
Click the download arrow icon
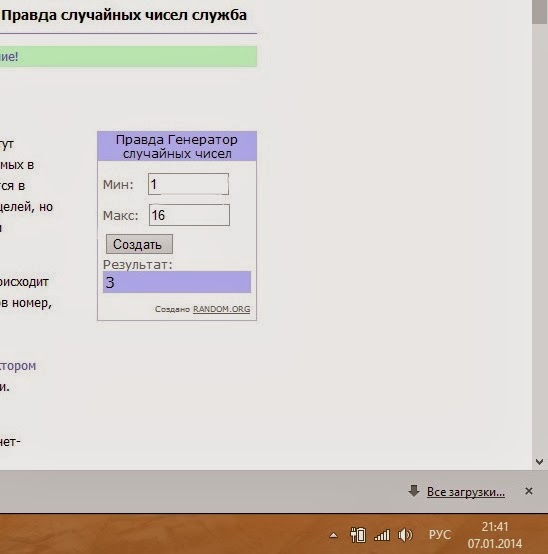(414, 491)
